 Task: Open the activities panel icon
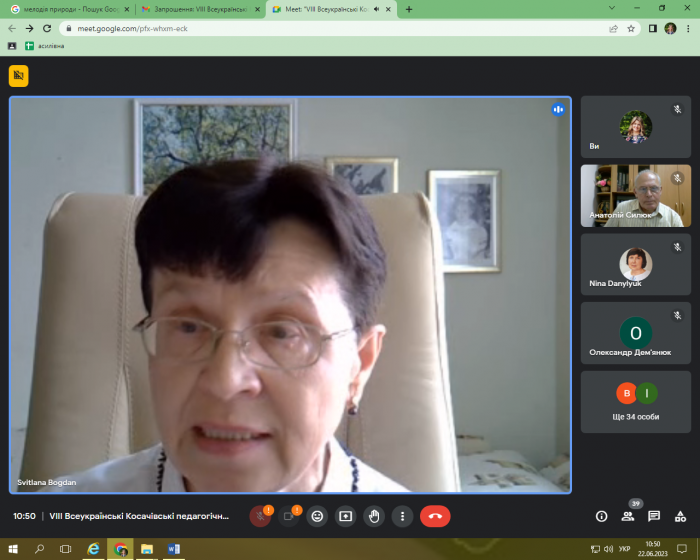click(x=680, y=516)
